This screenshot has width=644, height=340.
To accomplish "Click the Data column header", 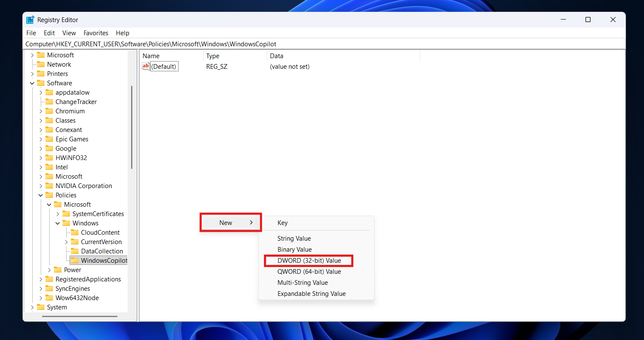I will (x=277, y=56).
